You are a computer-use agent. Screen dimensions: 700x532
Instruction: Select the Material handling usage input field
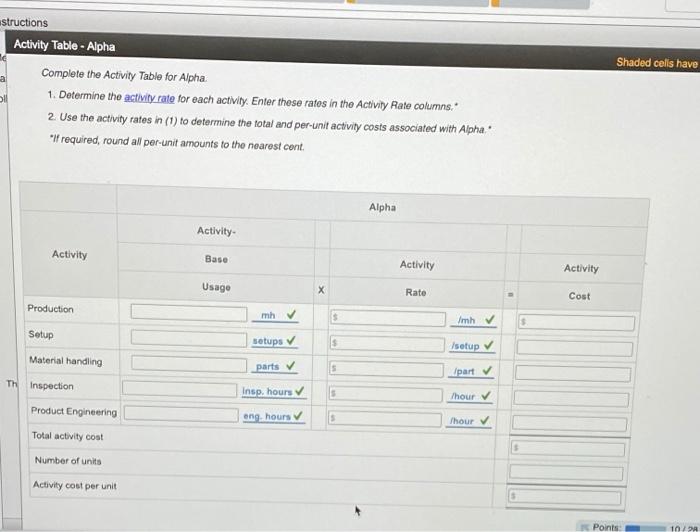coord(189,364)
